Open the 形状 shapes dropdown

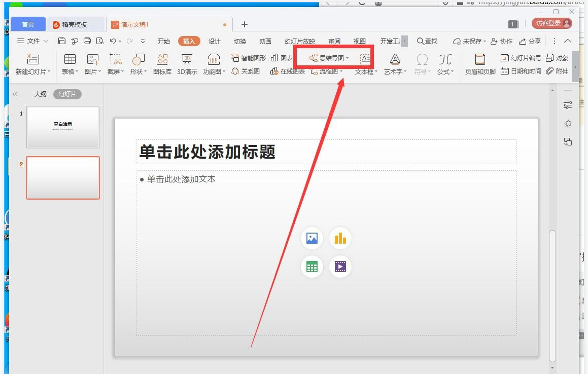point(138,64)
